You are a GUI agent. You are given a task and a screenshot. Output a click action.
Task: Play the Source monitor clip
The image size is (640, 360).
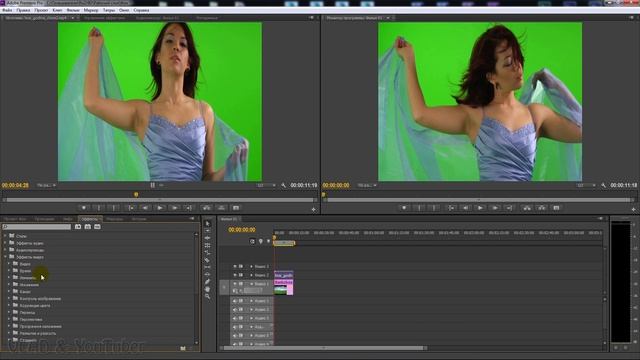tap(160, 208)
